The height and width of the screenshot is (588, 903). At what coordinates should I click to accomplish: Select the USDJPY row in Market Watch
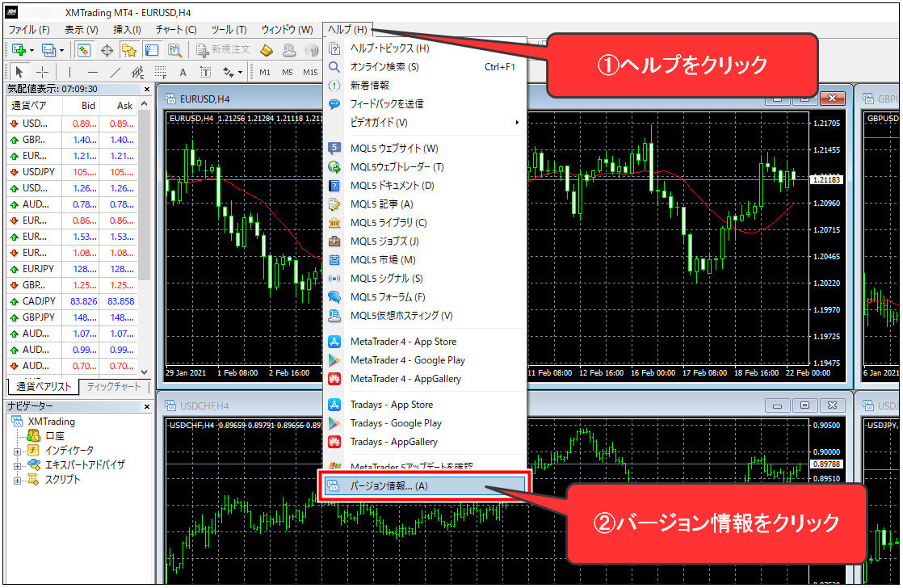pos(72,171)
